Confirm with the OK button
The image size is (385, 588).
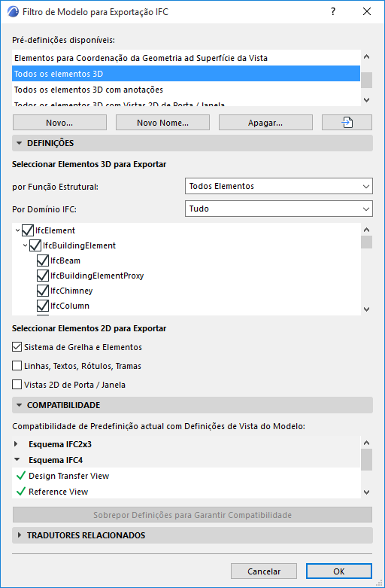pyautogui.click(x=339, y=571)
